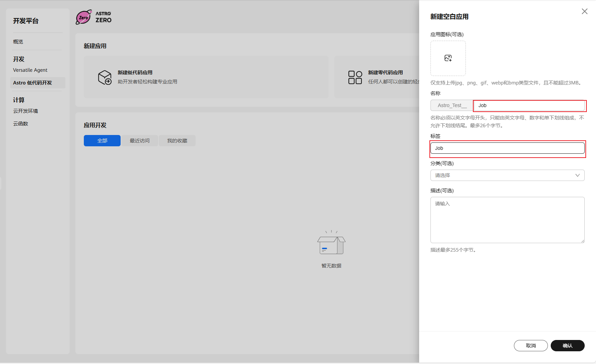Click the Astro_Test__ name prefix
596x364 pixels.
pyautogui.click(x=452, y=105)
